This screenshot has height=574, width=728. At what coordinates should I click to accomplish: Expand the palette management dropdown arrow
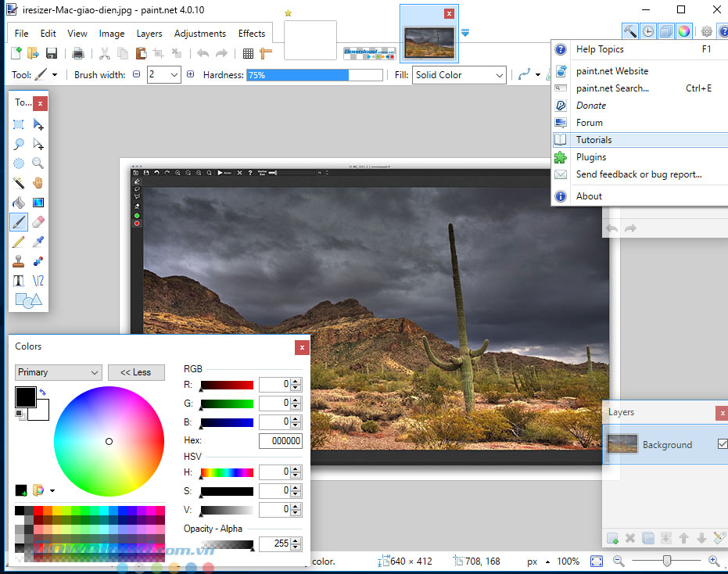tap(52, 490)
